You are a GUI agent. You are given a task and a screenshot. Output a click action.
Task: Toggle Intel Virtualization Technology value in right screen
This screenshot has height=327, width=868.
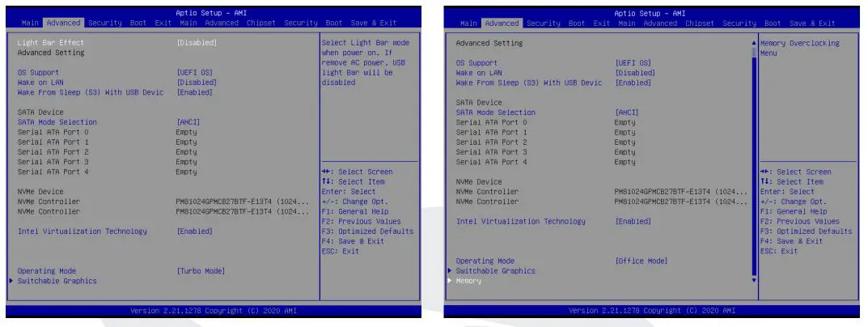(x=635, y=221)
